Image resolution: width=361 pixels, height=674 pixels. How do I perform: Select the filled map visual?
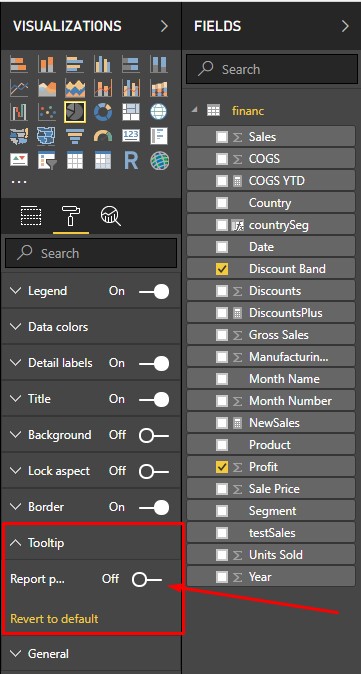18,136
